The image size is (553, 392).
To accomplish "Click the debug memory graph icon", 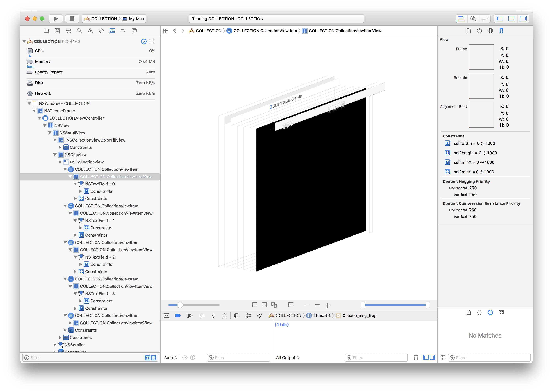I will 248,315.
